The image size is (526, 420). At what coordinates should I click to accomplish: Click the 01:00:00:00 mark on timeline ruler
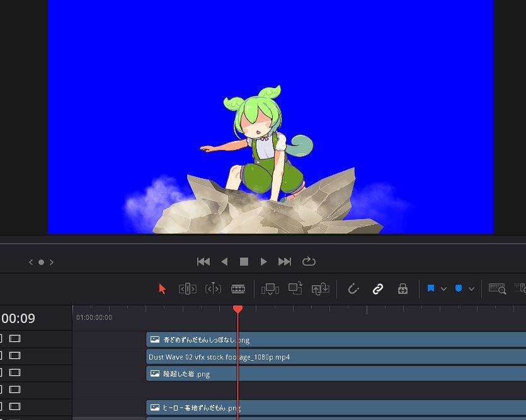pos(94,317)
